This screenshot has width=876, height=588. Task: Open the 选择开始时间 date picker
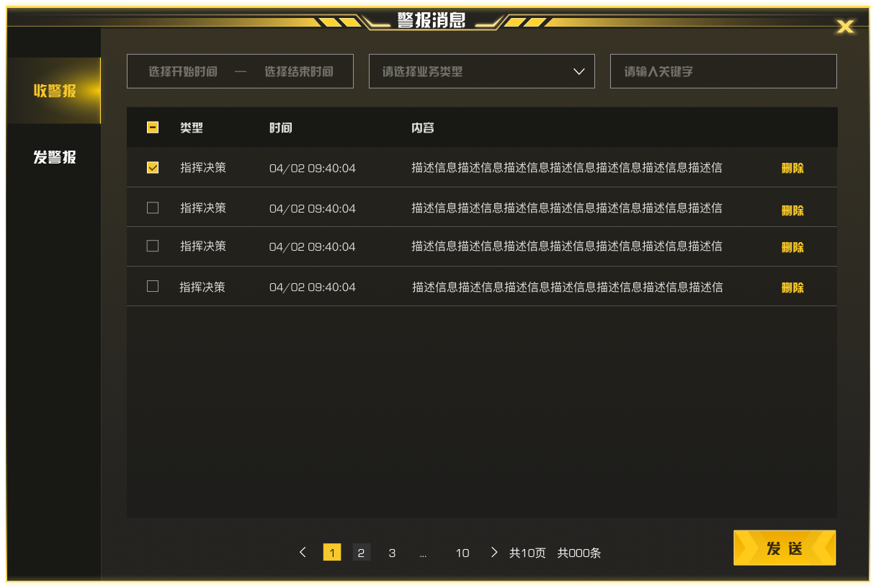click(182, 71)
